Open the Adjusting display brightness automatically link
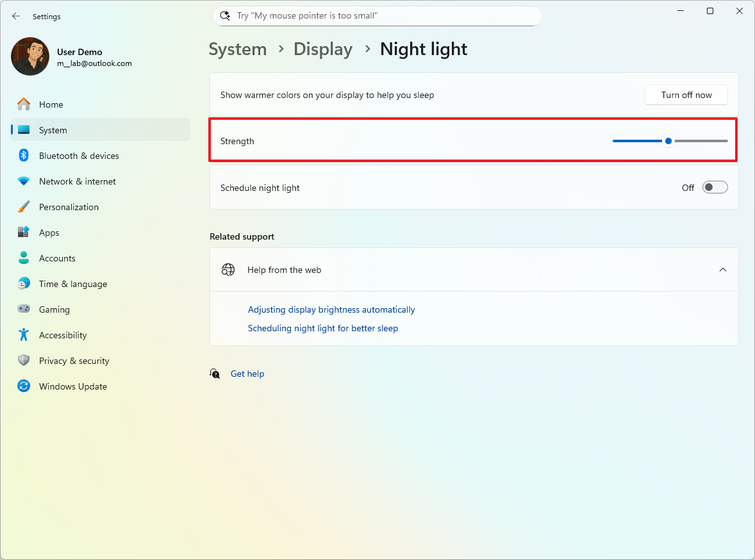 coord(331,309)
